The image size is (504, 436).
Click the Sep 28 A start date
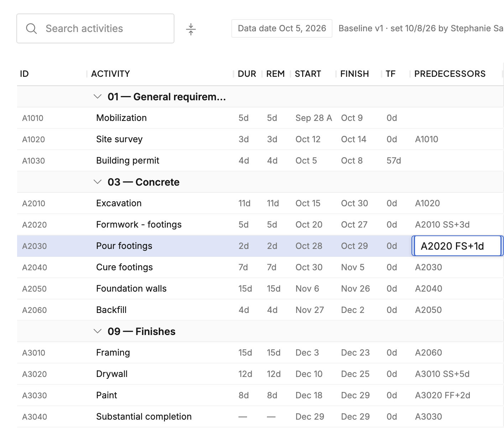[x=314, y=118]
